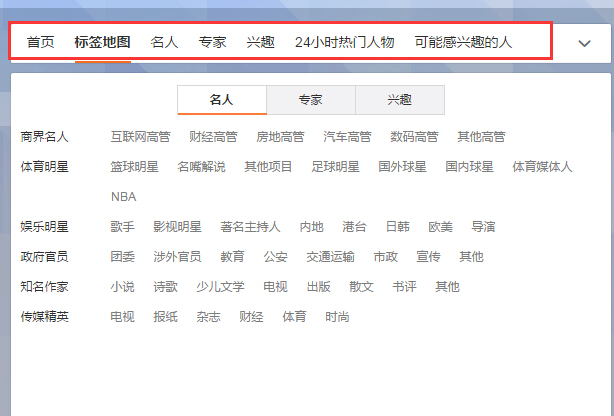Screen dimensions: 614x416
Task: Open 书评 tag
Action: (x=405, y=287)
